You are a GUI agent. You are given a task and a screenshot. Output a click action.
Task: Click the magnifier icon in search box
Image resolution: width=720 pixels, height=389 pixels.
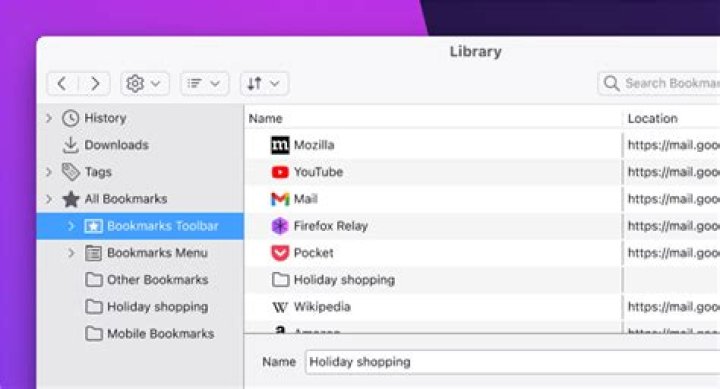612,84
